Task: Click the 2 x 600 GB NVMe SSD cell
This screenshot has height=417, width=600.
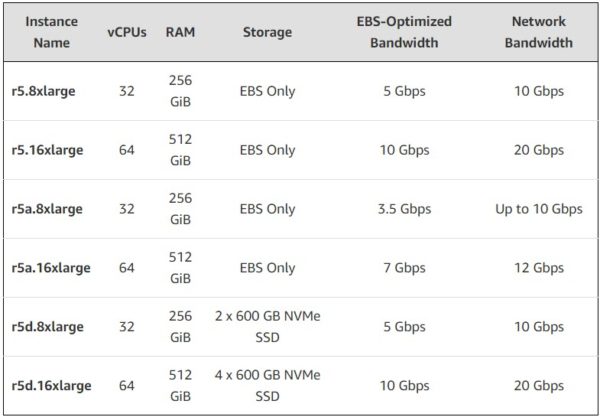Action: [x=267, y=327]
